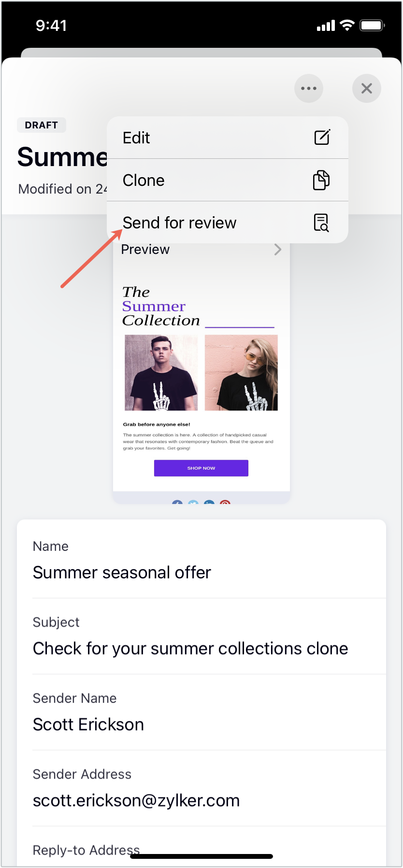Click the Edit pencil icon
The height and width of the screenshot is (868, 403).
point(322,138)
